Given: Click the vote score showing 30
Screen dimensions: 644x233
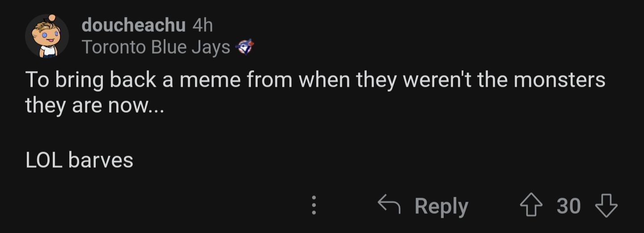Looking at the screenshot, I should click(568, 206).
